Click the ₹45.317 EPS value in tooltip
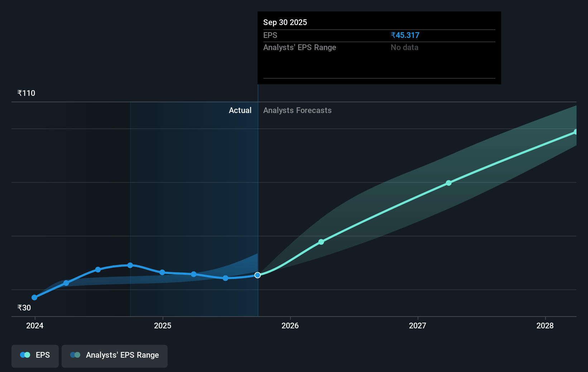Image resolution: width=588 pixels, height=372 pixels. [x=405, y=35]
